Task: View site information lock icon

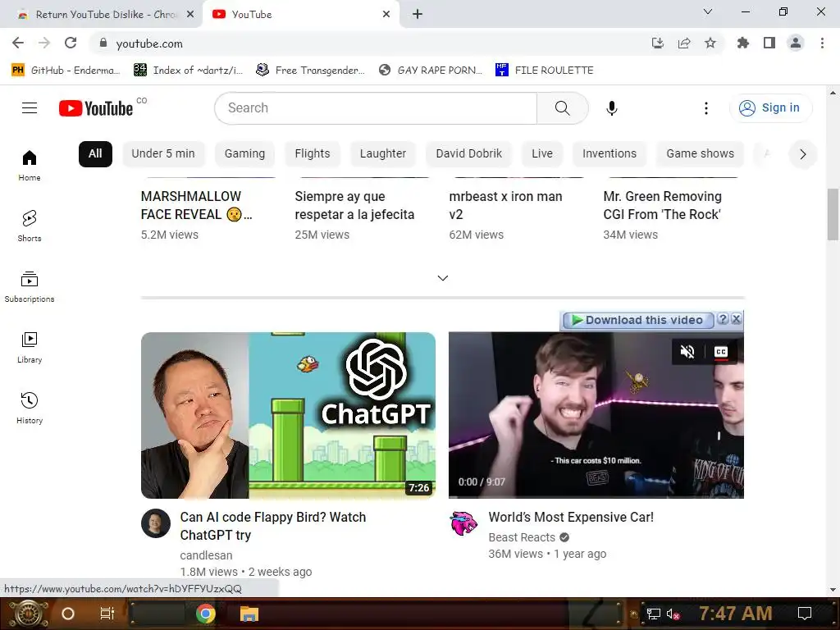Action: [103, 43]
